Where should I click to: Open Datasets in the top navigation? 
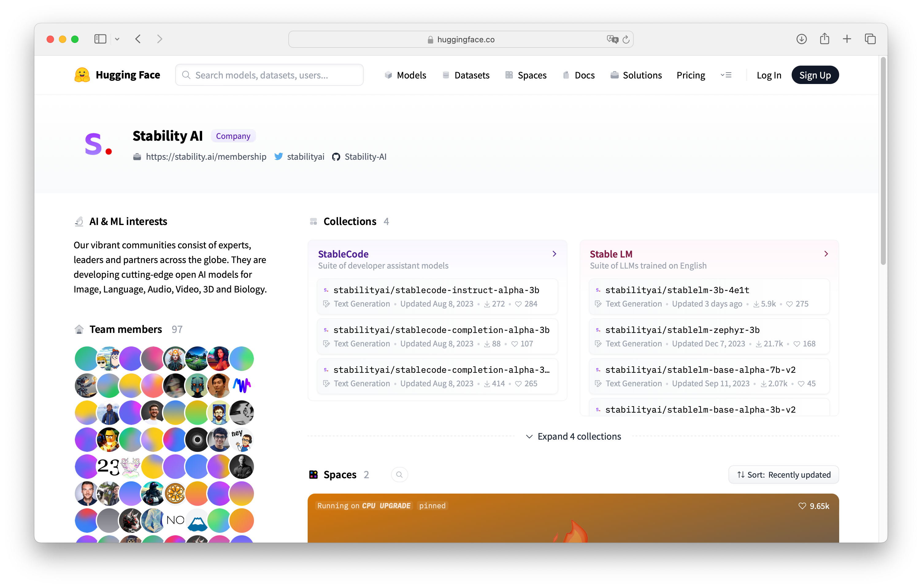(466, 75)
